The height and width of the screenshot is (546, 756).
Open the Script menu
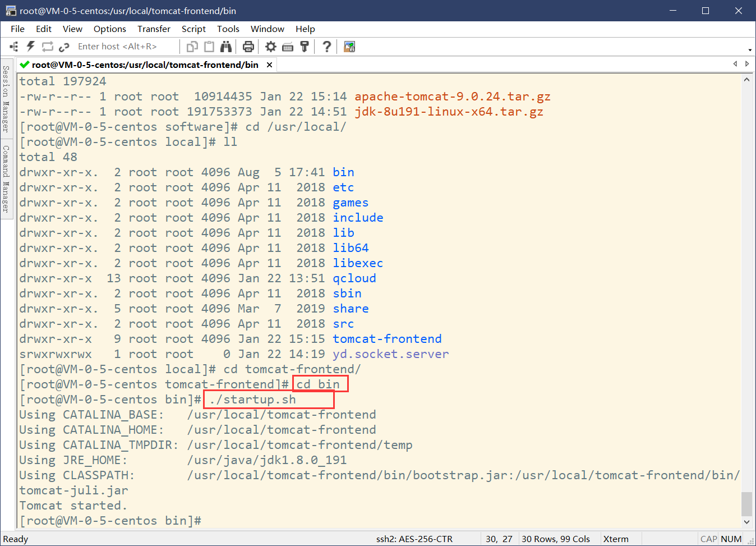[x=193, y=29]
